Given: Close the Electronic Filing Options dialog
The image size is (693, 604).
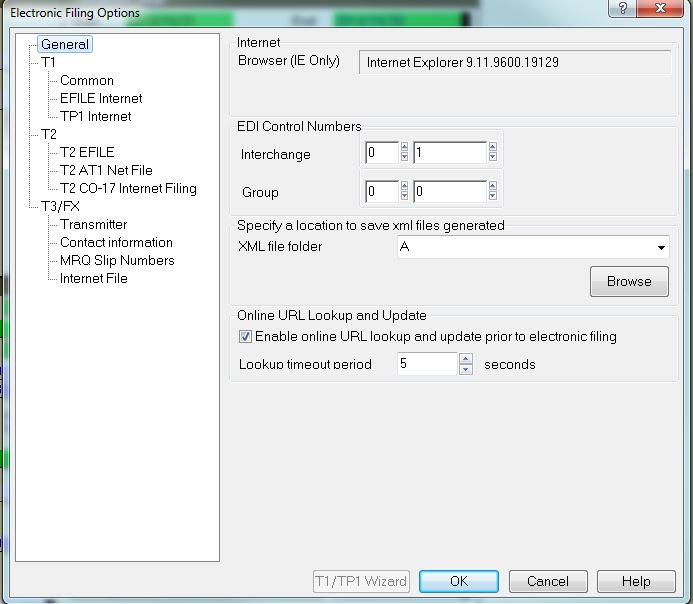Looking at the screenshot, I should point(661,8).
